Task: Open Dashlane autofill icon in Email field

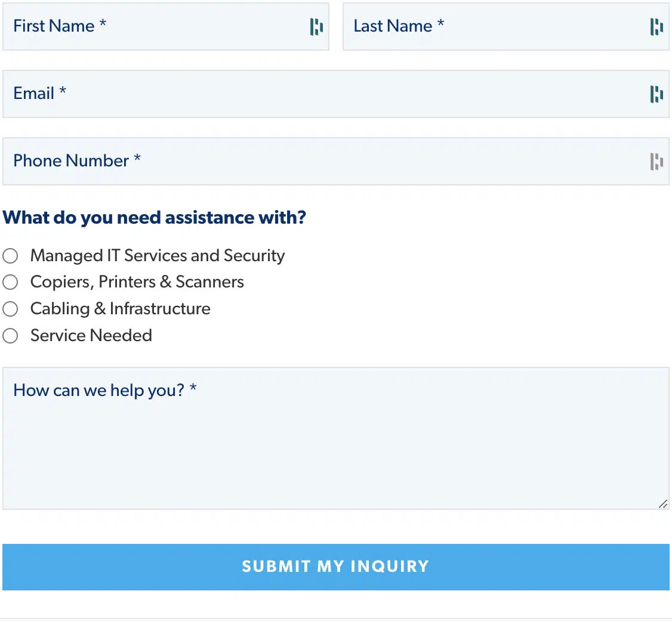Action: tap(656, 94)
